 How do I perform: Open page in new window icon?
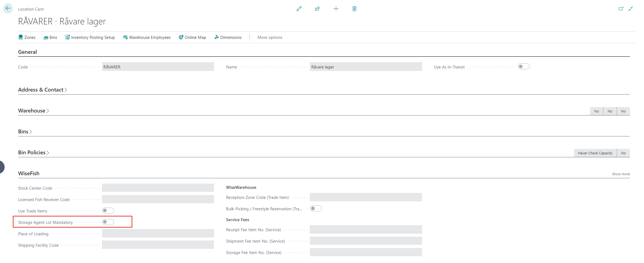click(621, 9)
